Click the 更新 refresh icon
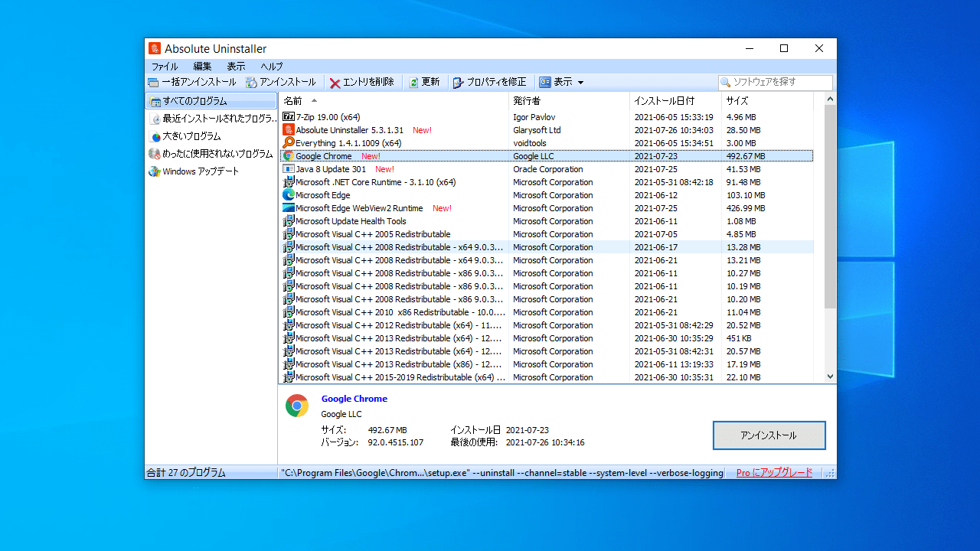 tap(413, 82)
